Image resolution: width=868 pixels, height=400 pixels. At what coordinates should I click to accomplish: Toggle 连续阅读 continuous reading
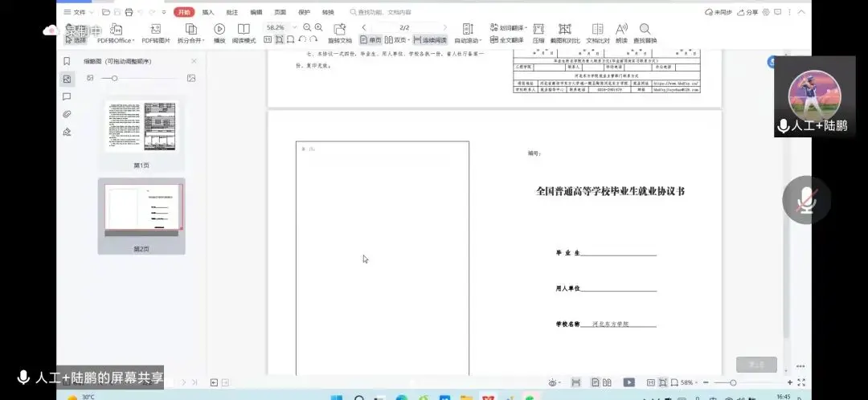point(429,40)
